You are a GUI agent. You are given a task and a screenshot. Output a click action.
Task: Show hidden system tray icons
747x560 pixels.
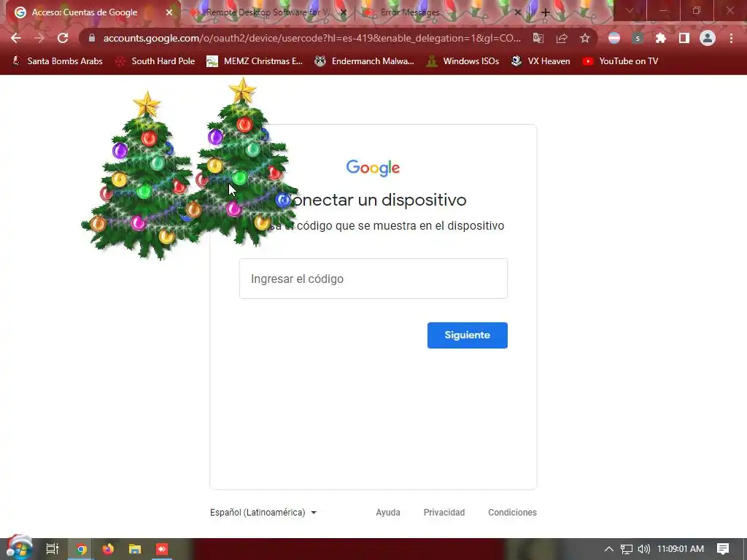point(609,549)
